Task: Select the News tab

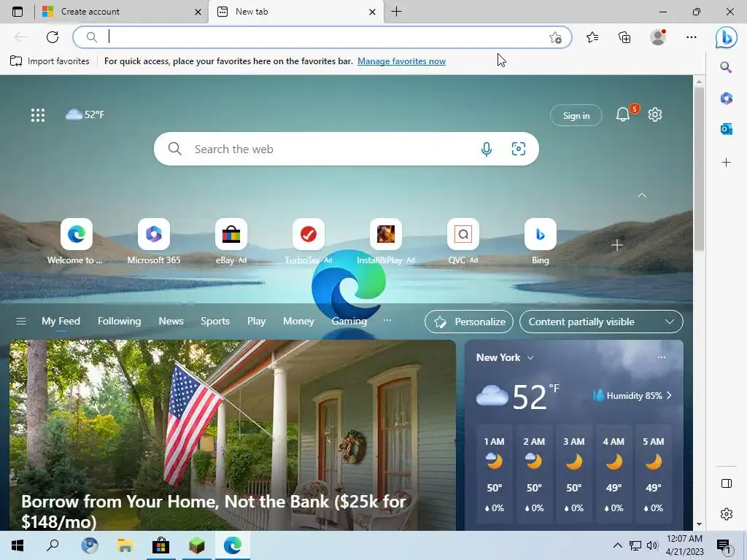Action: coord(171,322)
